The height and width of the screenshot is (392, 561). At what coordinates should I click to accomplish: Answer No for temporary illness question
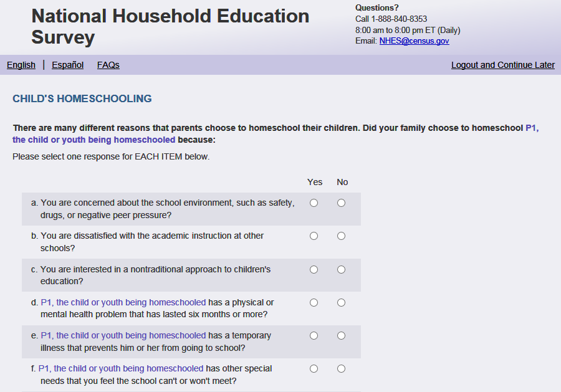point(341,335)
